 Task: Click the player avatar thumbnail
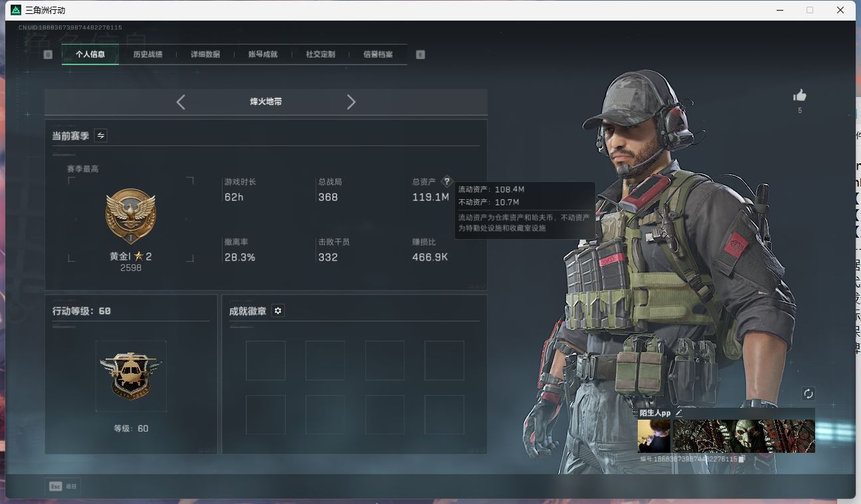click(x=654, y=436)
